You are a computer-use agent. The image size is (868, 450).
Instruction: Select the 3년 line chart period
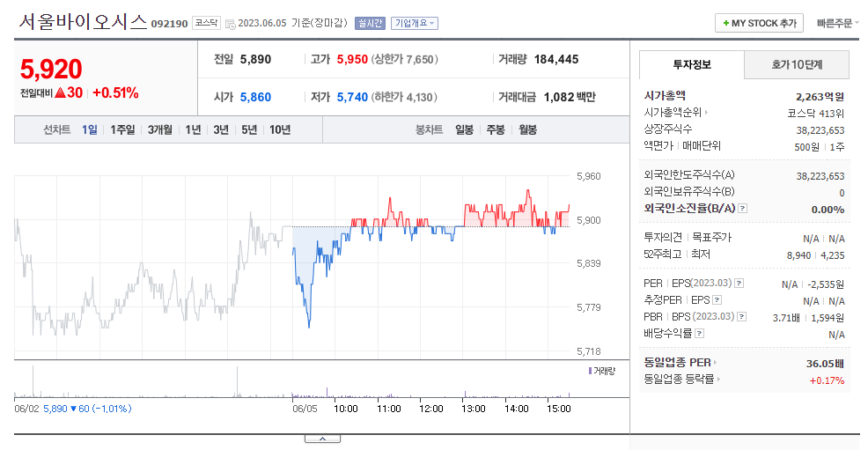tap(221, 129)
